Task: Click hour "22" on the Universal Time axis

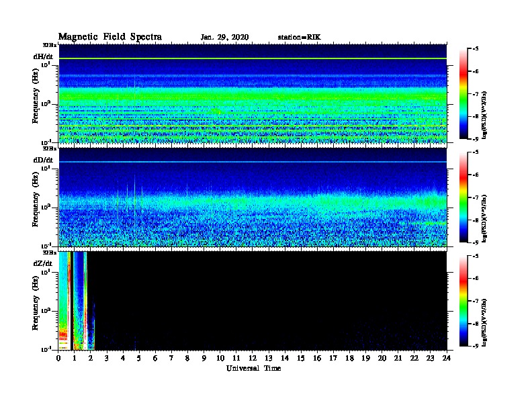Action: click(x=414, y=358)
